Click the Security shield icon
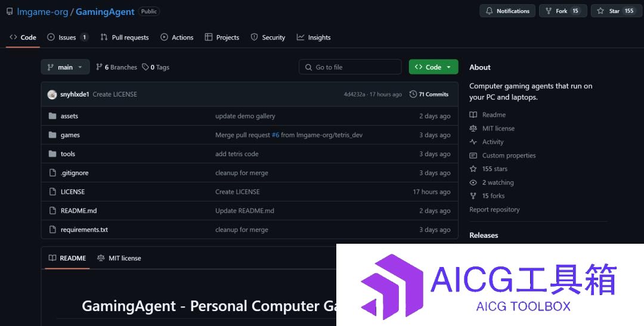Viewport: 644px width, 326px height. click(x=254, y=37)
